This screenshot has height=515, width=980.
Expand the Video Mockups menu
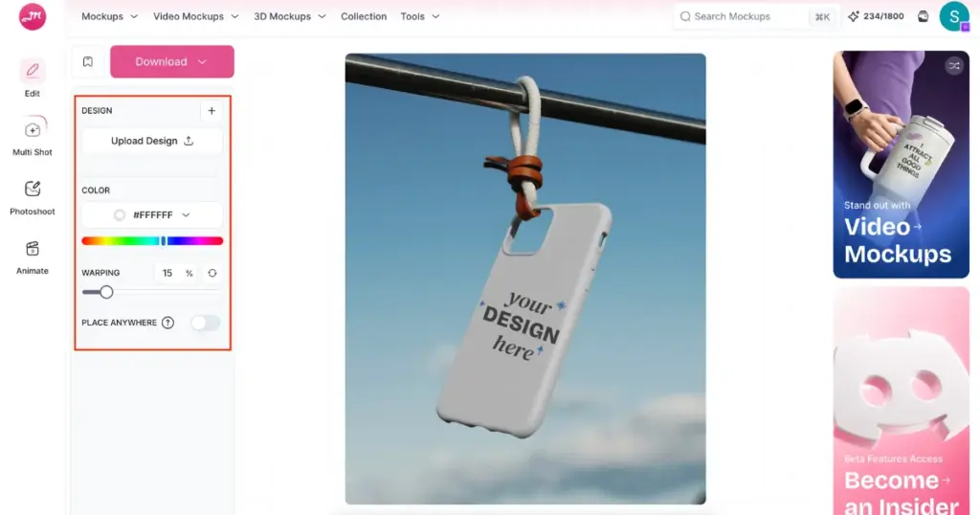coord(195,17)
